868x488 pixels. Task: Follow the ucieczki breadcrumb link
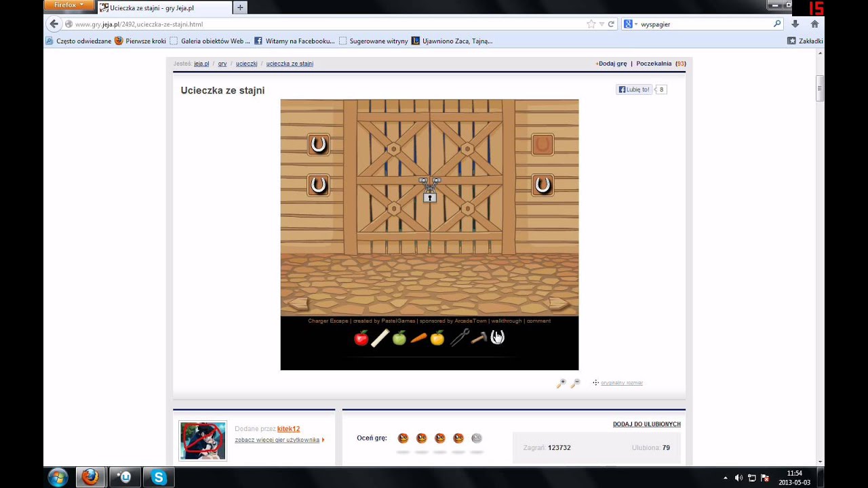click(247, 64)
